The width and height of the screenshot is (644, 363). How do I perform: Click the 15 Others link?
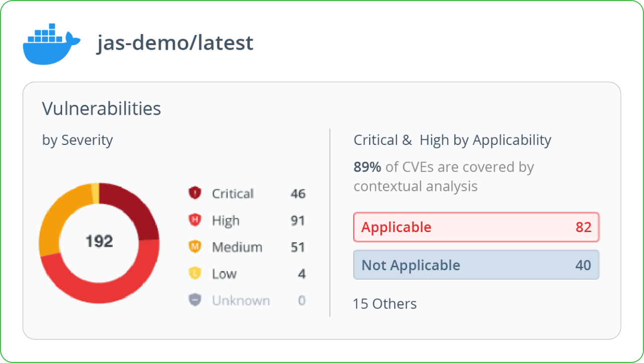[x=385, y=304]
